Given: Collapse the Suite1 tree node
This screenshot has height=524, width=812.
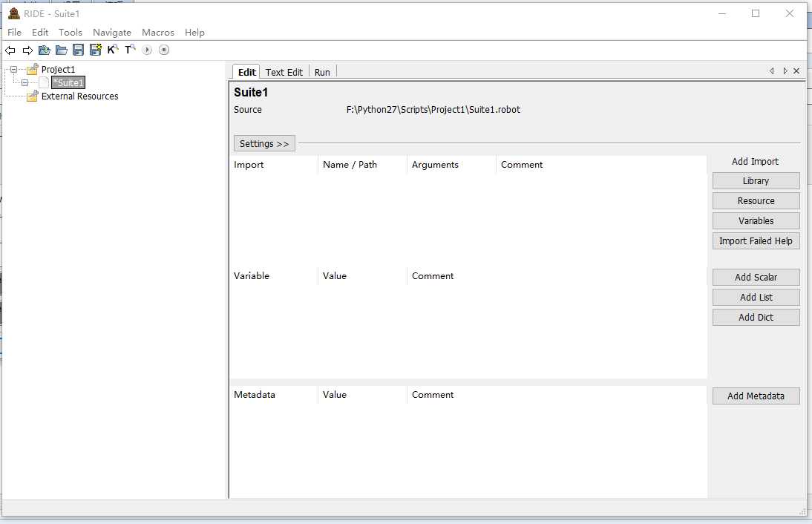Looking at the screenshot, I should (x=24, y=82).
